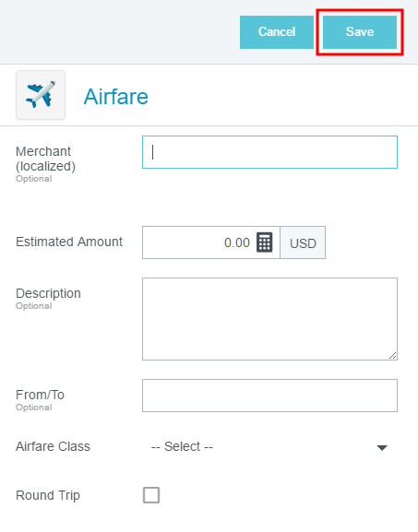Image resolution: width=418 pixels, height=532 pixels.
Task: Click the airplane expense type icon
Action: pyautogui.click(x=41, y=95)
